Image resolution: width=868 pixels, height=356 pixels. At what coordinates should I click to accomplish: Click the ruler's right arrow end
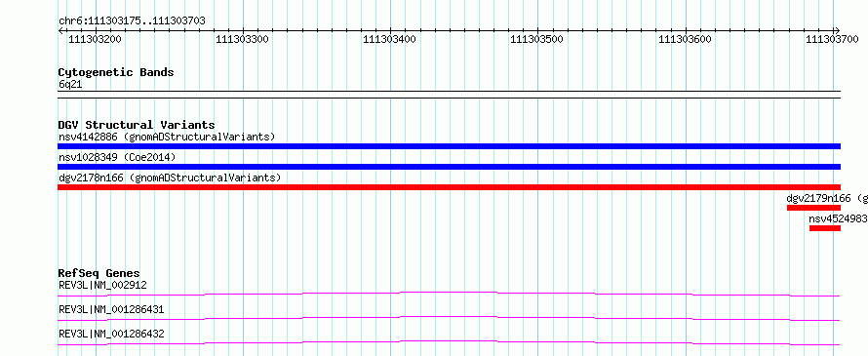837,30
